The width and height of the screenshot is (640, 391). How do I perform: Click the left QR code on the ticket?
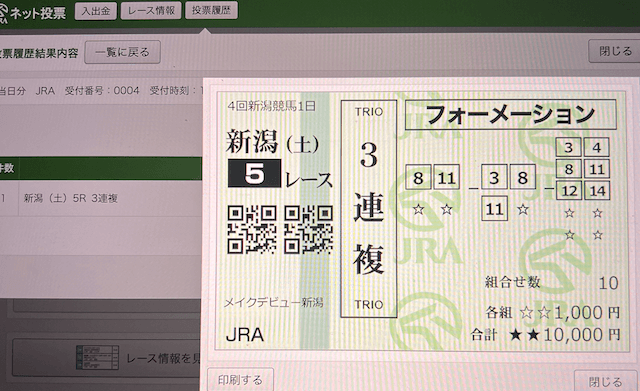tap(252, 230)
